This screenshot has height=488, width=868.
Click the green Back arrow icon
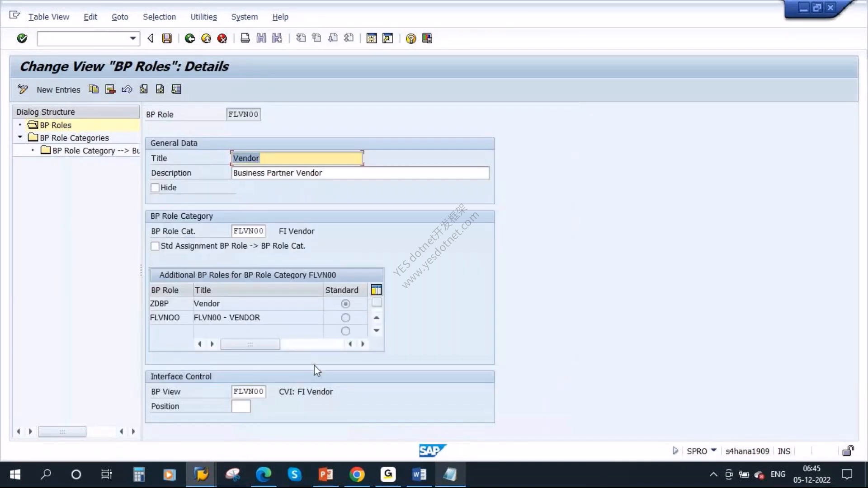coord(190,38)
